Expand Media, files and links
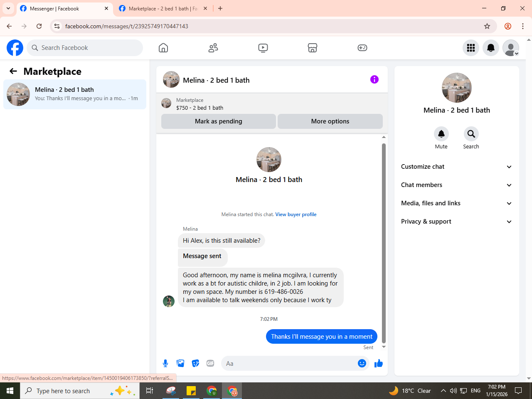Screen dimensions: 532x399 click(456, 203)
